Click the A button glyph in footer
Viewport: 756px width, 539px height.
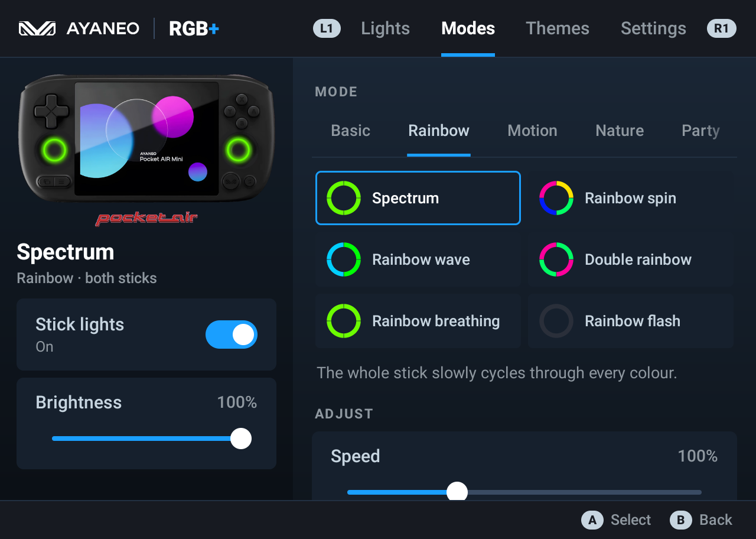[x=592, y=520]
